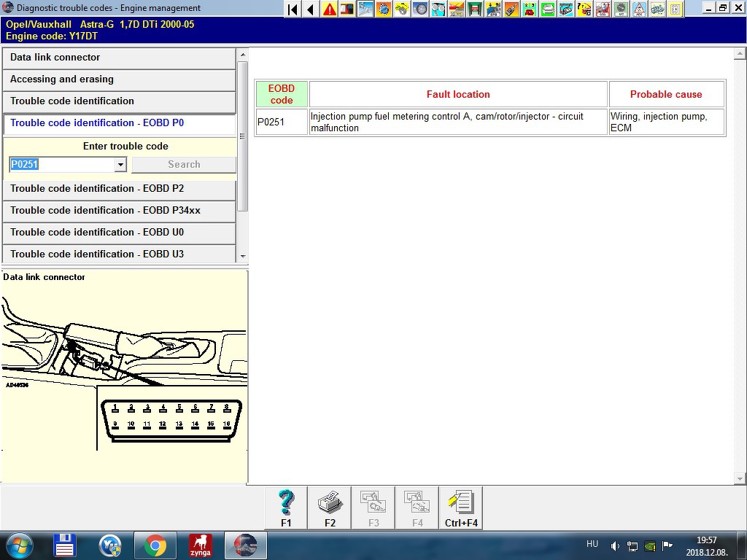
Task: Open Accessing and erasing section
Action: [x=119, y=79]
